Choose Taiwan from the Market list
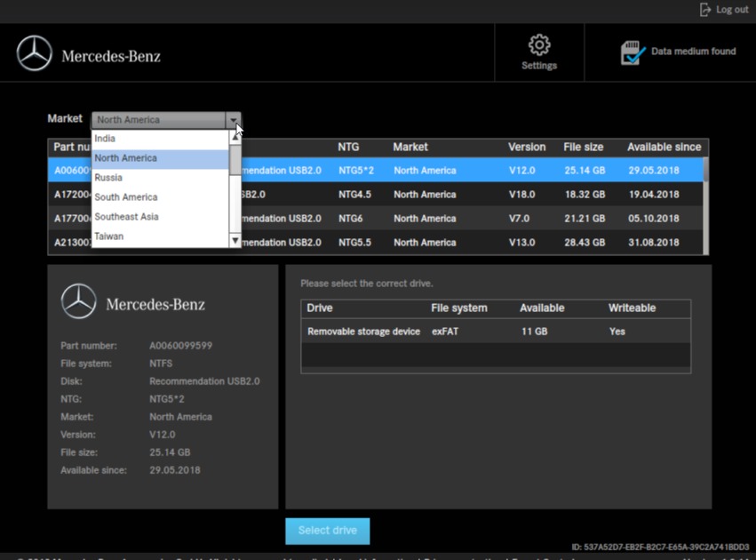Image resolution: width=756 pixels, height=560 pixels. point(160,236)
